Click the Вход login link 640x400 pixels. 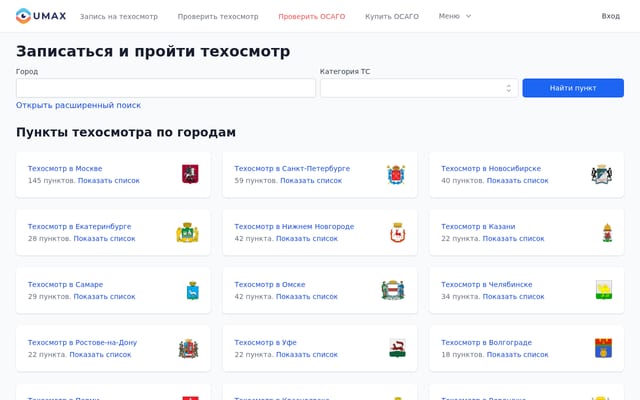click(x=611, y=16)
